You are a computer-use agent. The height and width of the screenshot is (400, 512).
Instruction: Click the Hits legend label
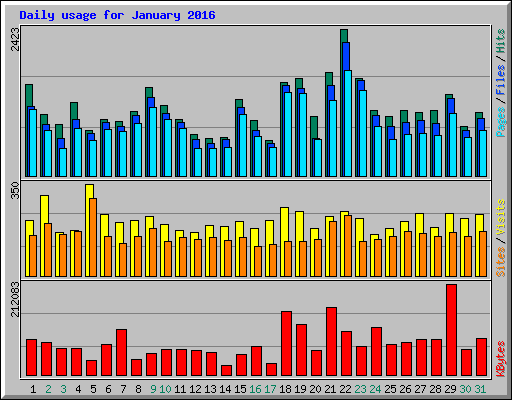(x=501, y=42)
